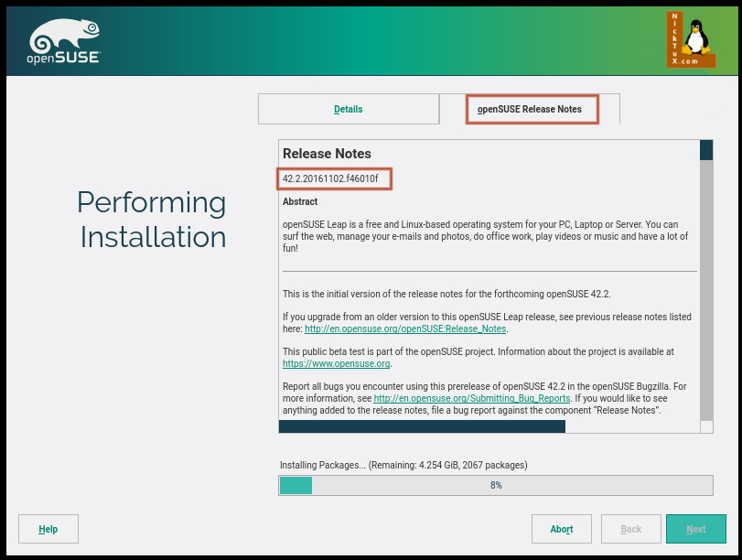Abort the installation
The height and width of the screenshot is (560, 742).
coord(562,529)
